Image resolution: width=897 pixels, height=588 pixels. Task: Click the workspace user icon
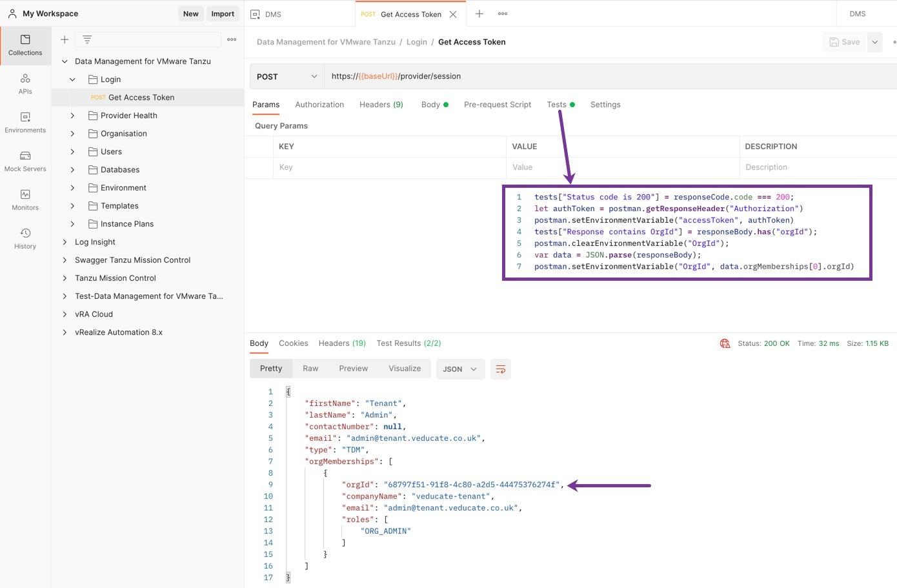(12, 14)
